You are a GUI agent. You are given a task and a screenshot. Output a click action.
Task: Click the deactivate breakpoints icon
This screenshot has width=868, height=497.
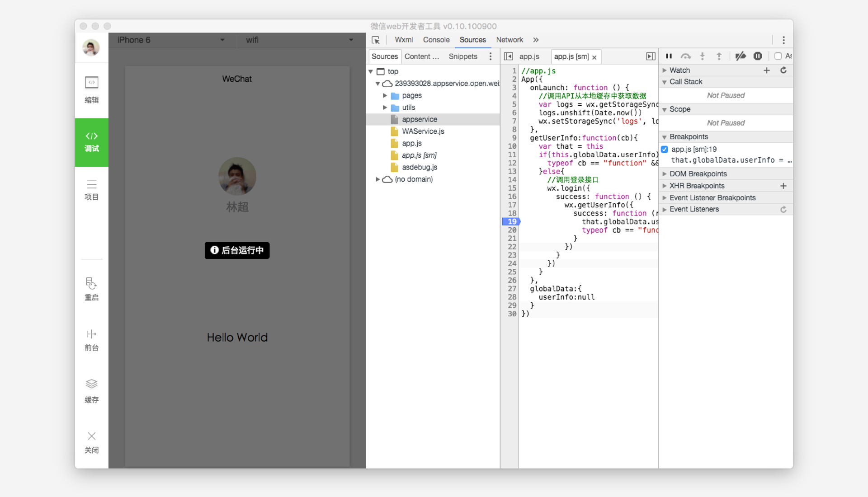[x=740, y=56]
